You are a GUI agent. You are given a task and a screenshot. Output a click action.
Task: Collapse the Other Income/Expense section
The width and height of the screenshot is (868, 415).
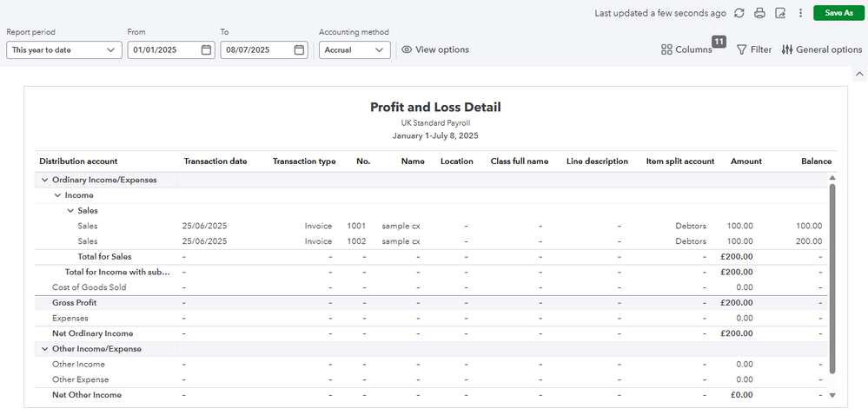(44, 349)
